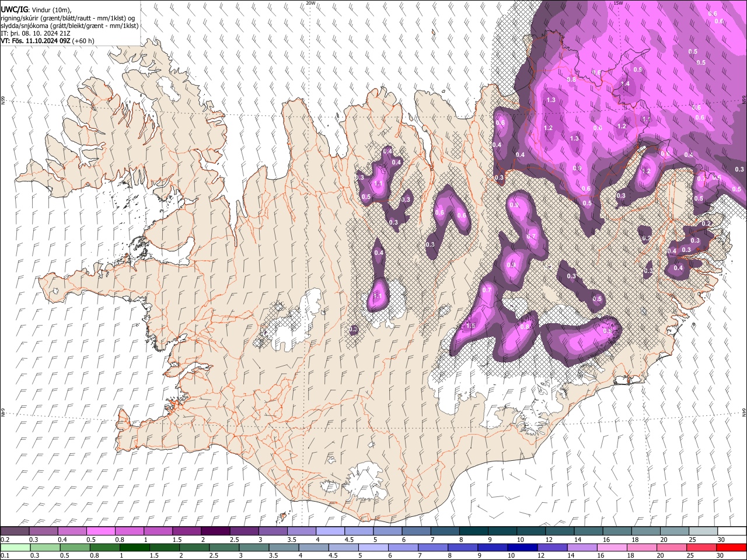Screen dimensions: 747x560
Task: Select the crimson 25 rain legend swatch
Action: [702, 547]
